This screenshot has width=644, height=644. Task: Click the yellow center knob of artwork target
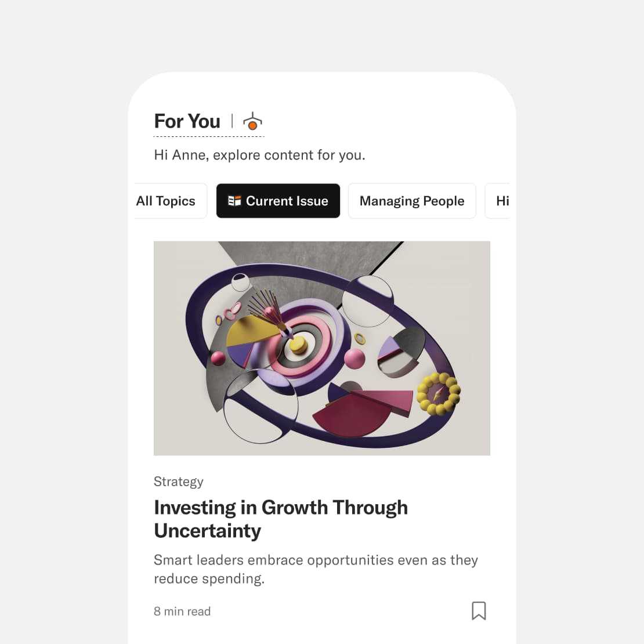tap(299, 344)
